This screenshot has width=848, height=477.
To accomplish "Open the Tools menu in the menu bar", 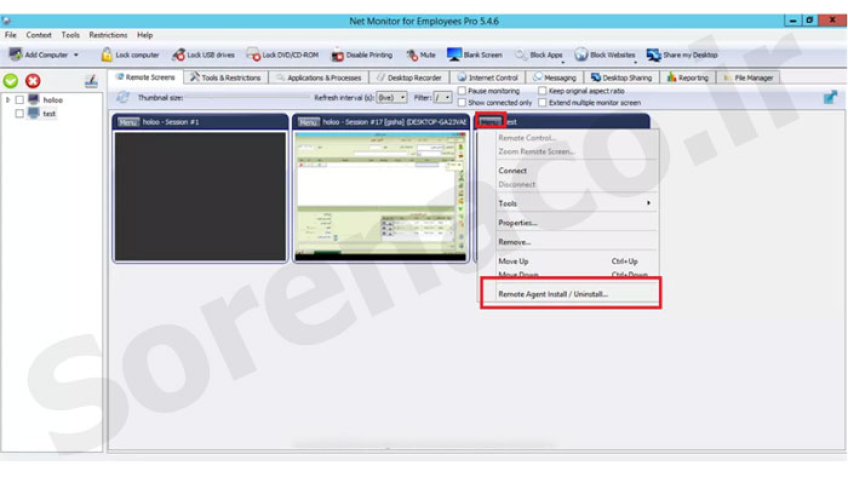I will pos(70,35).
